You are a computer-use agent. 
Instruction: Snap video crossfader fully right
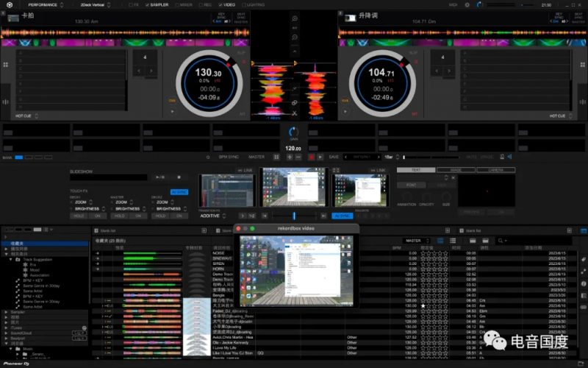[323, 216]
